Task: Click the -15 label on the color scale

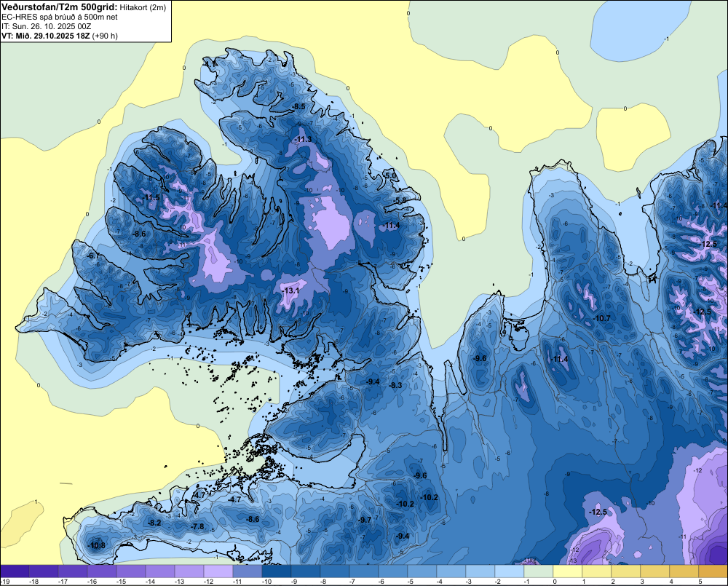Action: coord(121,582)
